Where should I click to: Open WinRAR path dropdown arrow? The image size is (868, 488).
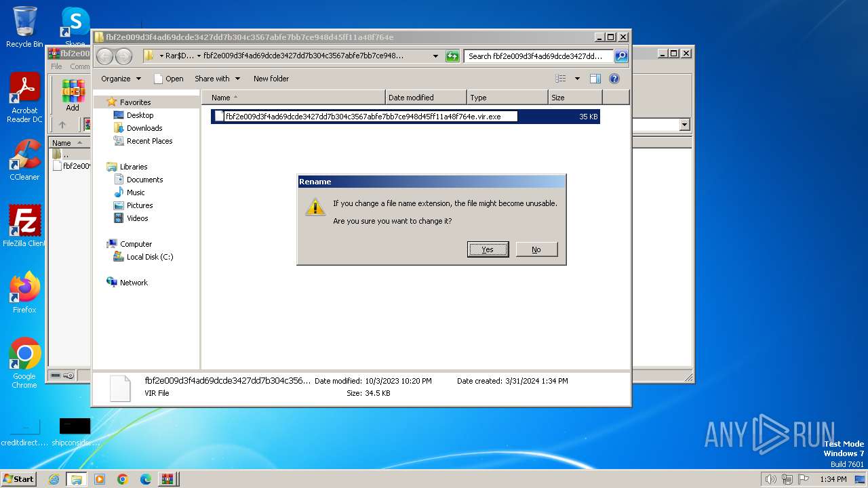[684, 125]
